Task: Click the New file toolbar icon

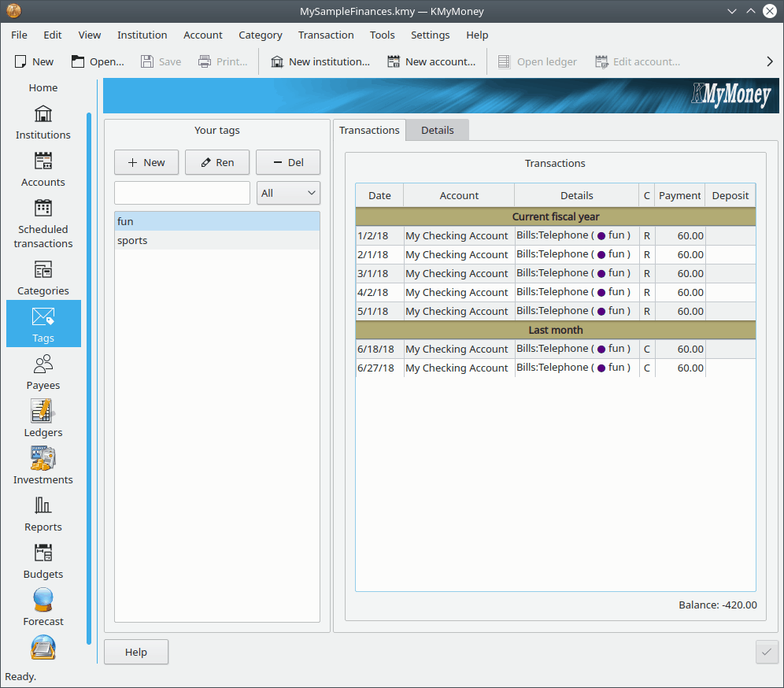Action: pyautogui.click(x=20, y=61)
